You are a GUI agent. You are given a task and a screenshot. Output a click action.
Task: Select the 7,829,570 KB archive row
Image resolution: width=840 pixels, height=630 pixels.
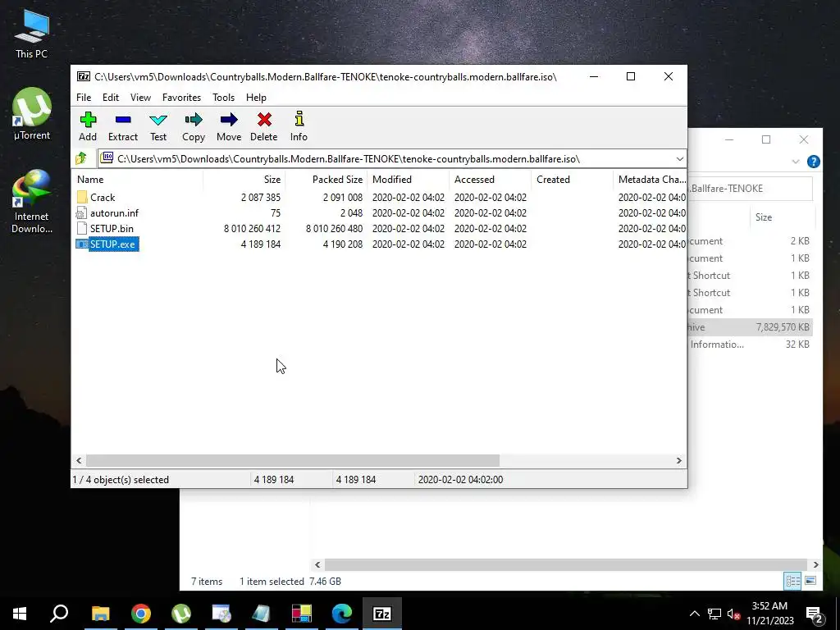750,327
